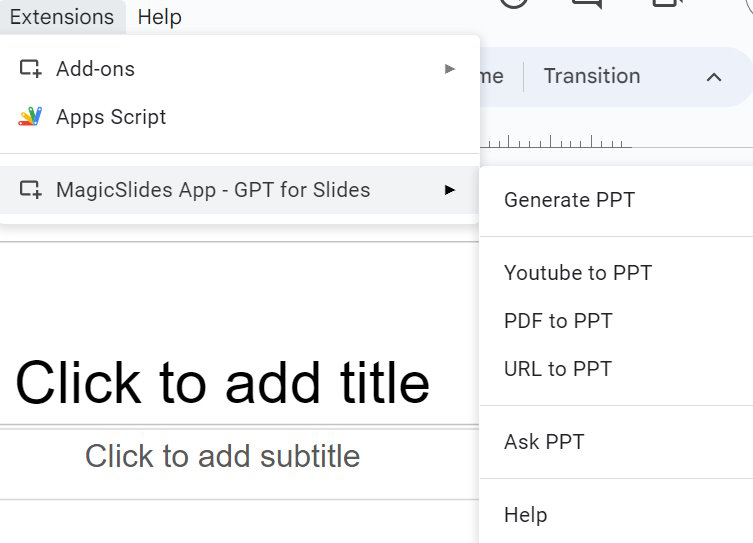Click the Transition toolbar button
Viewport: 753px width, 543px height.
(591, 77)
